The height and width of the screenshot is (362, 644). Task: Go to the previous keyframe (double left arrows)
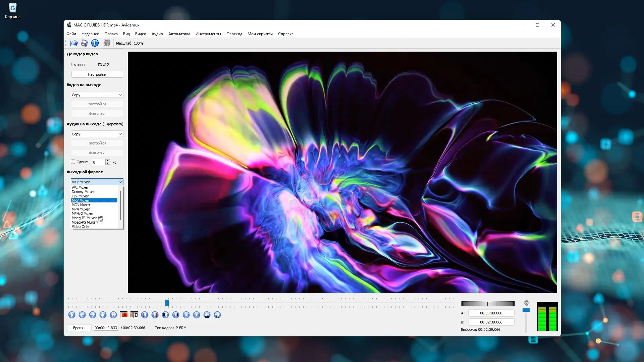pos(103,315)
